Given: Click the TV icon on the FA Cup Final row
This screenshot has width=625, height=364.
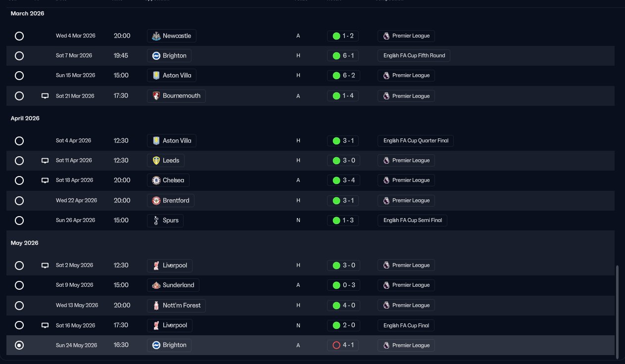Looking at the screenshot, I should (x=45, y=325).
